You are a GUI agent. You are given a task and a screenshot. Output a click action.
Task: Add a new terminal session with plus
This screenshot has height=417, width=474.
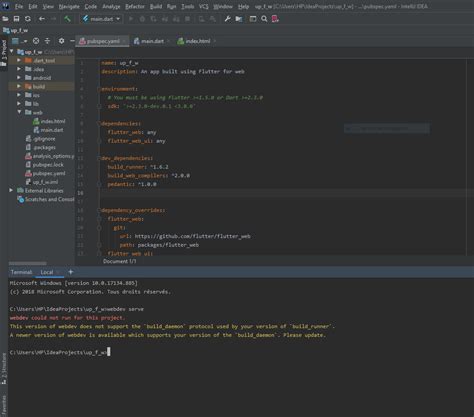71,272
